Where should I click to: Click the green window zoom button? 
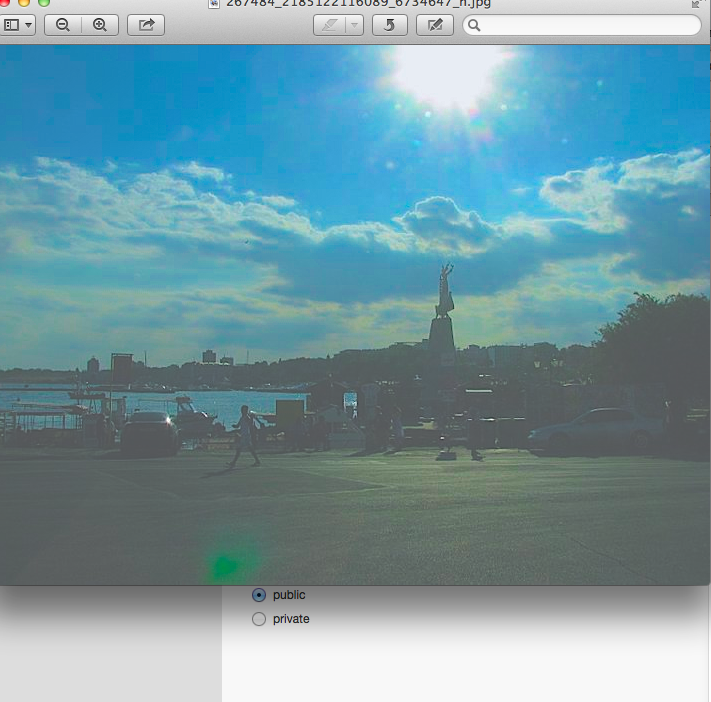pos(44,3)
